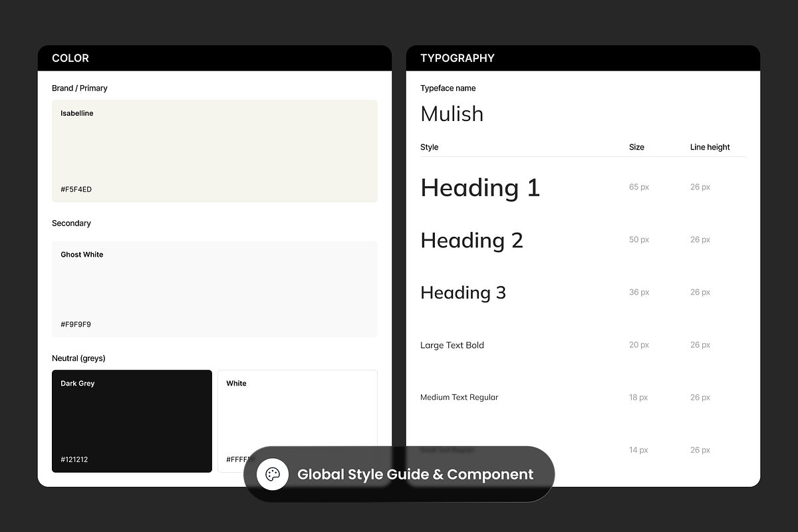Click the #F9F9F9 hex value
Viewport: 798px width, 532px height.
tap(76, 325)
